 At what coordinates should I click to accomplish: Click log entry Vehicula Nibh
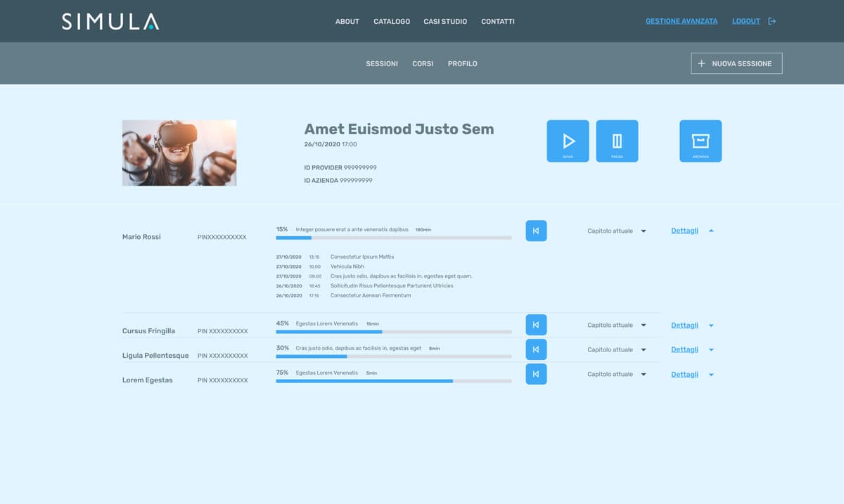[x=347, y=266]
